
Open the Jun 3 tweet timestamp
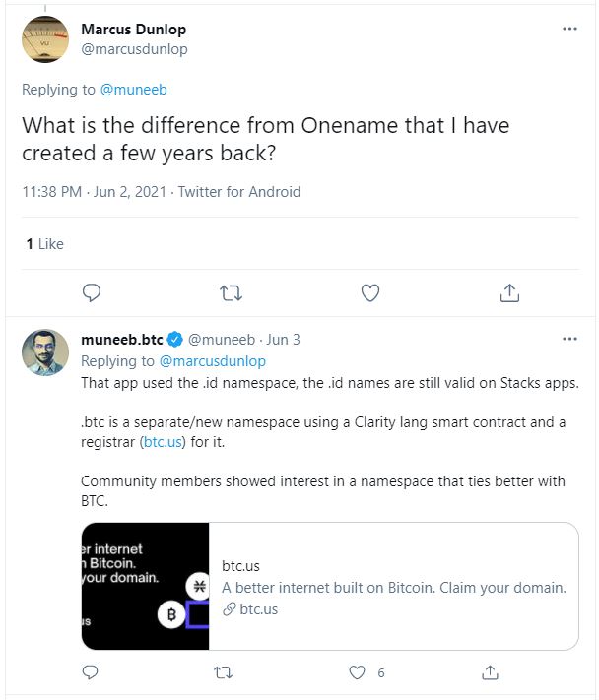pos(283,340)
